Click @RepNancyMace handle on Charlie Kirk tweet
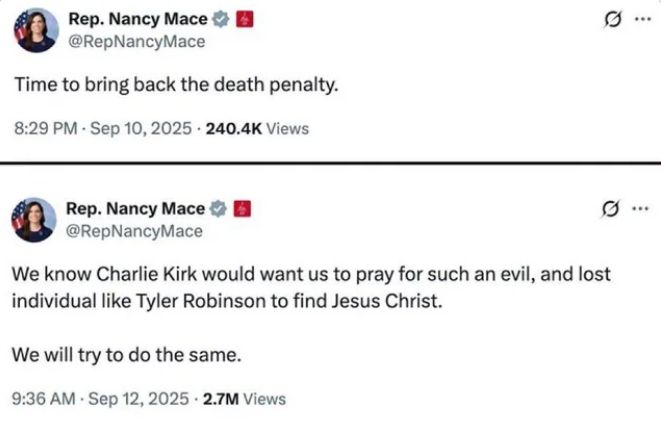The image size is (661, 424). click(x=134, y=231)
